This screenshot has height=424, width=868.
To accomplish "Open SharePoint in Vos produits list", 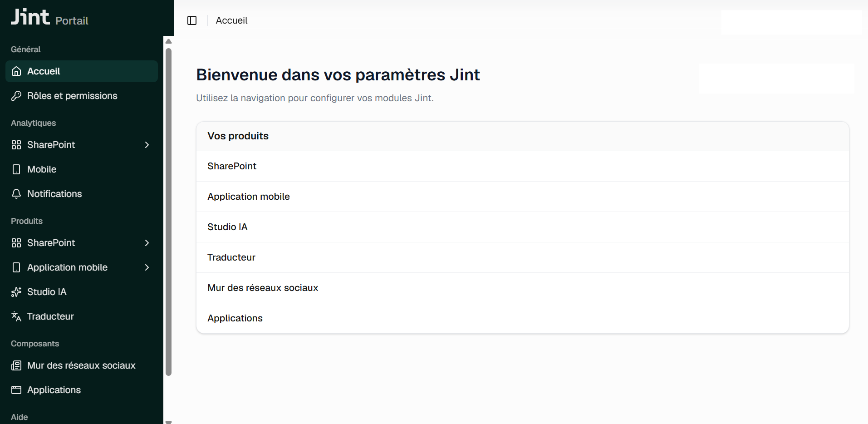I will [x=522, y=166].
